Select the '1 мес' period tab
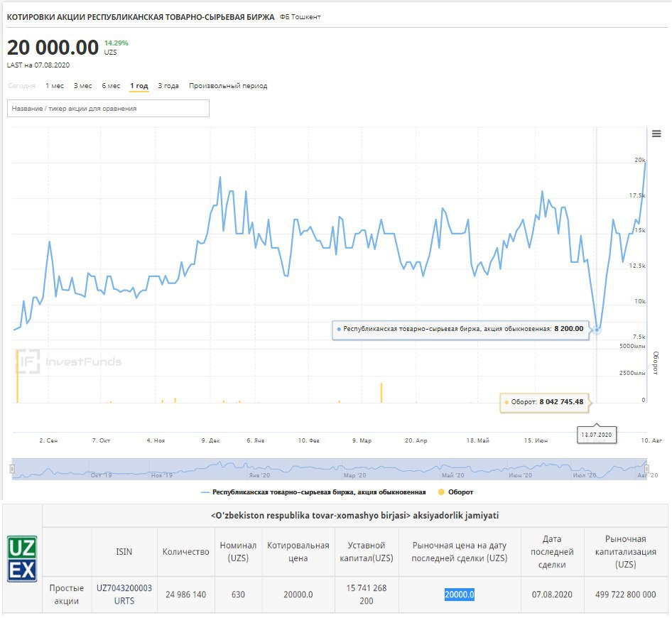The height and width of the screenshot is (618, 672). pyautogui.click(x=55, y=86)
